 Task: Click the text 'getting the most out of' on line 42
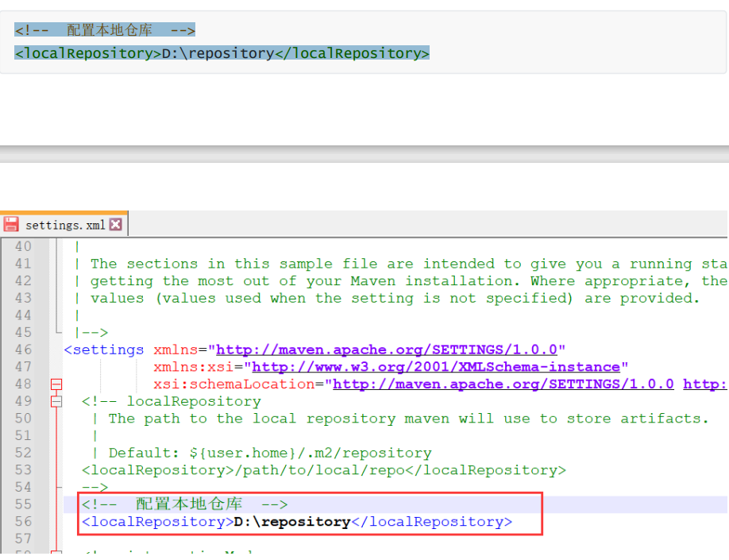click(194, 281)
